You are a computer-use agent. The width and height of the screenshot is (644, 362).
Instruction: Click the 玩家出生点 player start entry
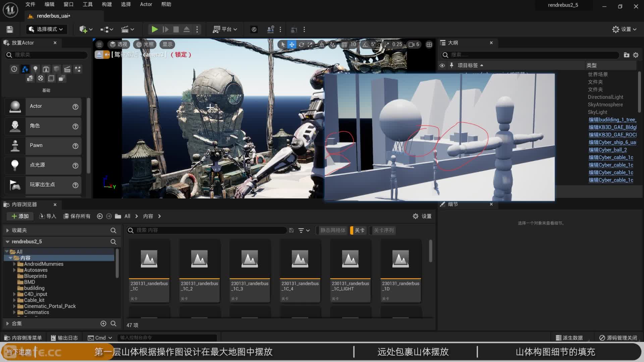(43, 185)
